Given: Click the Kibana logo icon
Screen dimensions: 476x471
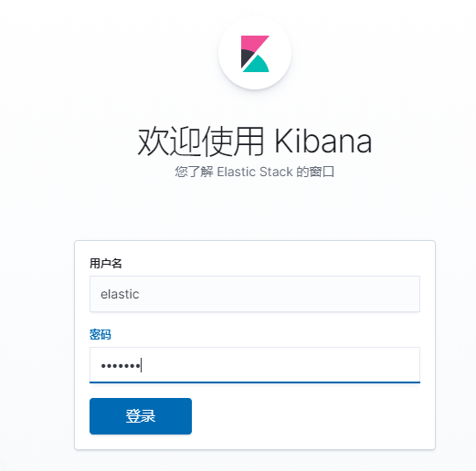Looking at the screenshot, I should click(255, 54).
